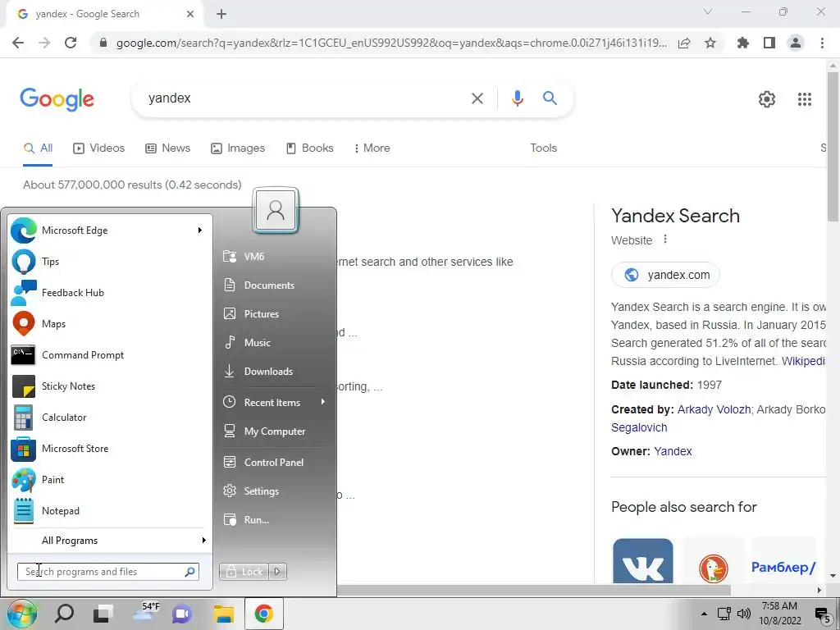
Task: Open Google quick settings gear
Action: coord(767,99)
